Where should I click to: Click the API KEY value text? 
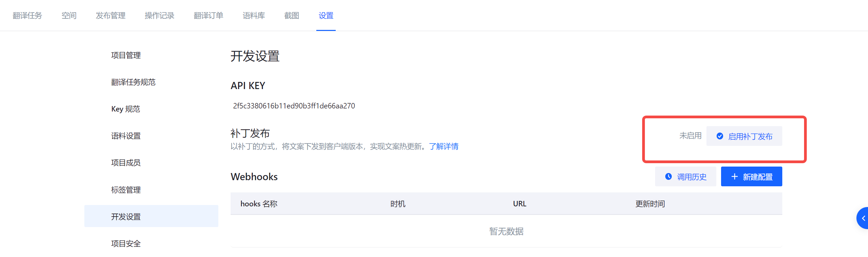(294, 106)
